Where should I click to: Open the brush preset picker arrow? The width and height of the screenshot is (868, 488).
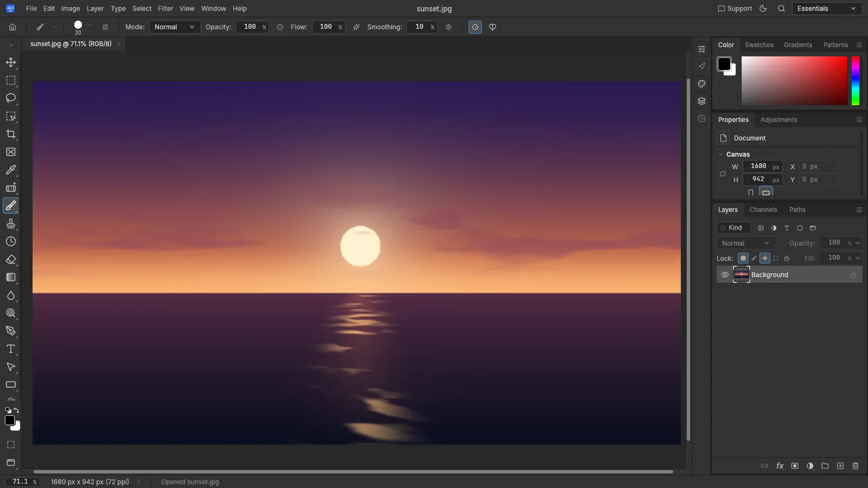point(90,25)
